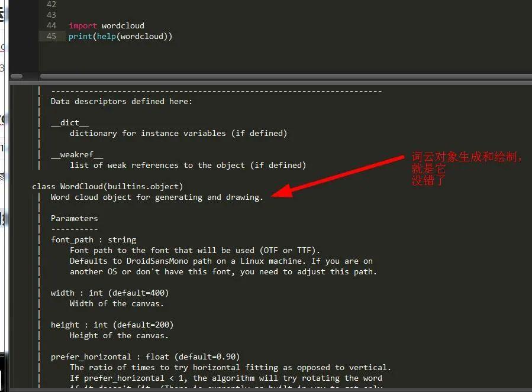
Task: Click the line number 45 in the gutter
Action: [51, 36]
